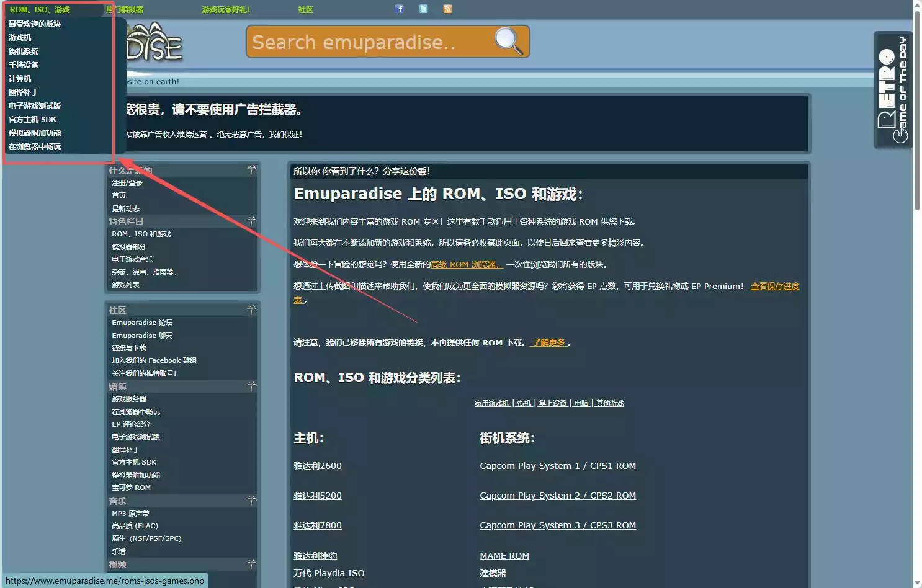
Task: Select 官方主机 SDK in dropdown menu
Action: (32, 119)
